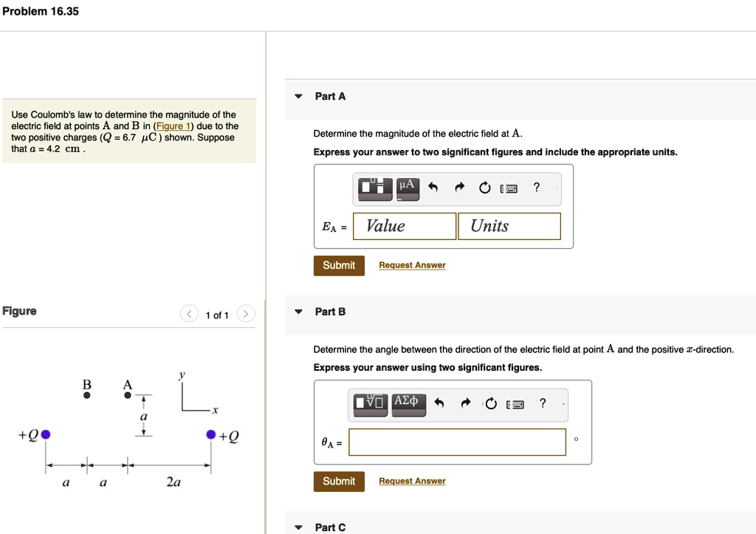Select the undo arrow in Part A toolbar

tap(433, 188)
